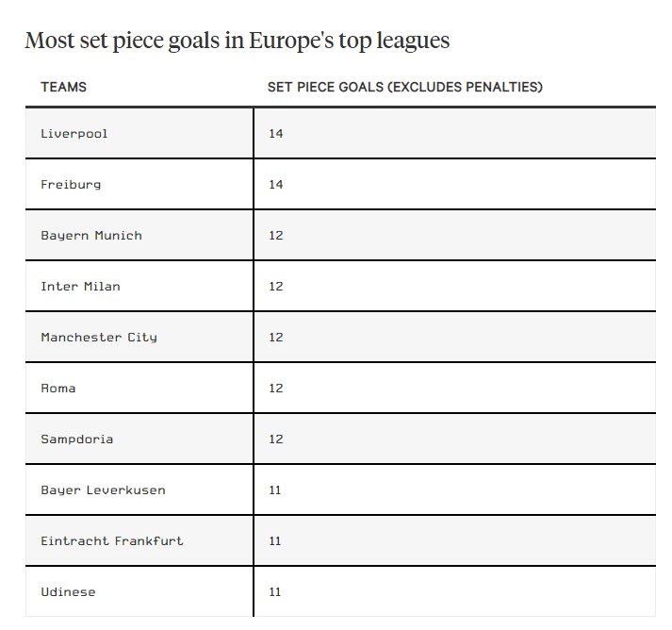This screenshot has width=672, height=630.
Task: Click the table title about set piece goals
Action: coord(237,41)
